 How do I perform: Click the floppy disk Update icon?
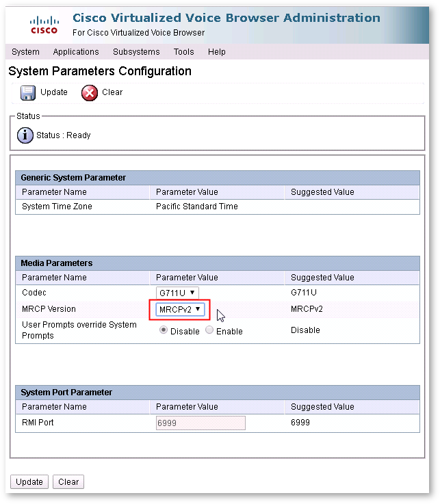(x=28, y=93)
